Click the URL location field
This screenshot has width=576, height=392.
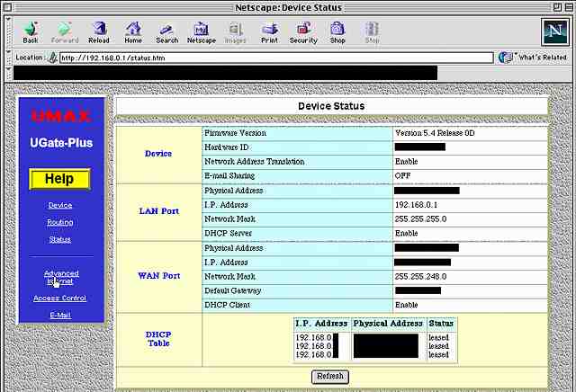276,58
